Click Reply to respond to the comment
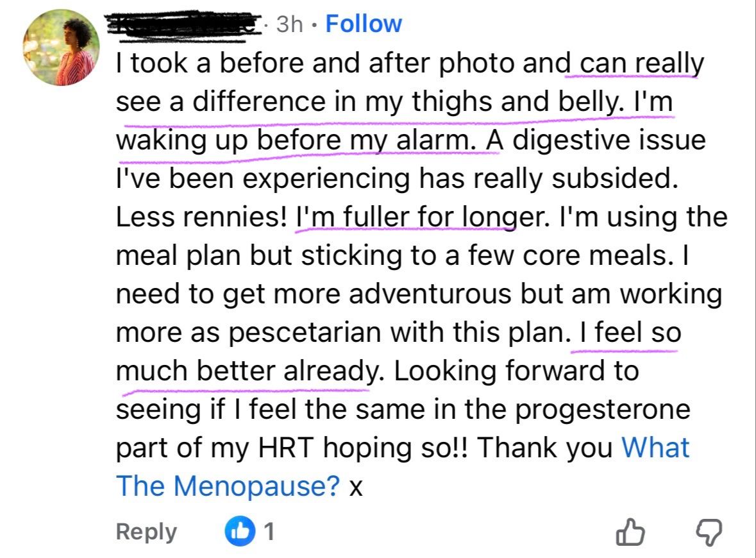 [146, 532]
